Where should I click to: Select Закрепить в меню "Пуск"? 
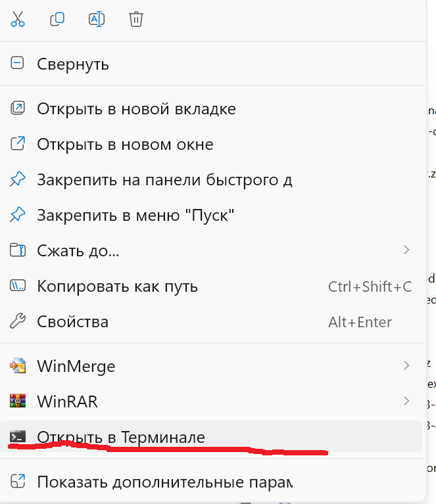click(135, 214)
